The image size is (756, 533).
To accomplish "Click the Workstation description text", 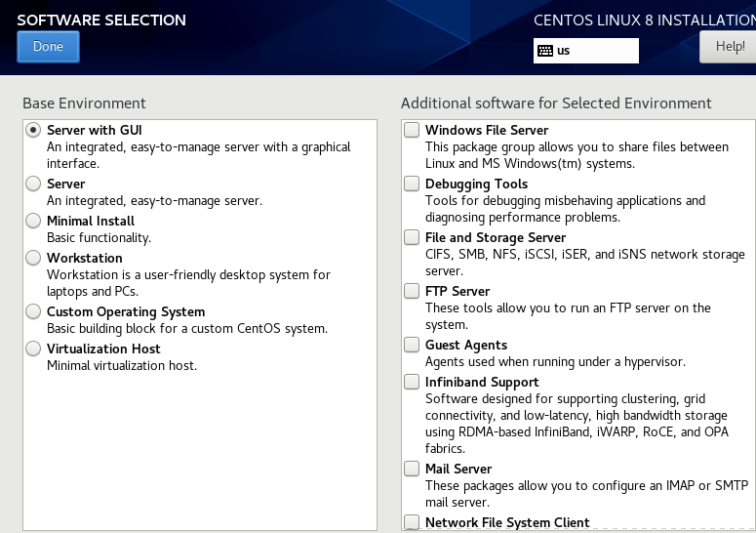I will pos(188,283).
